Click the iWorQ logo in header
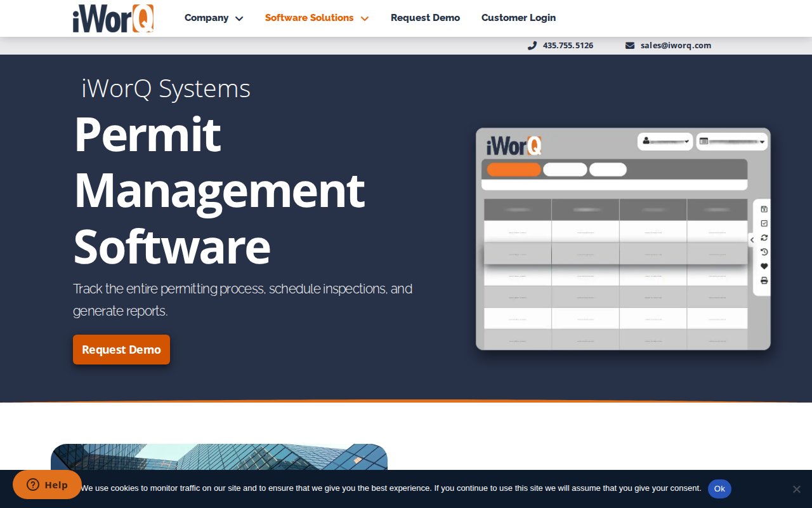Viewport: 812px width, 508px height. coord(113,18)
